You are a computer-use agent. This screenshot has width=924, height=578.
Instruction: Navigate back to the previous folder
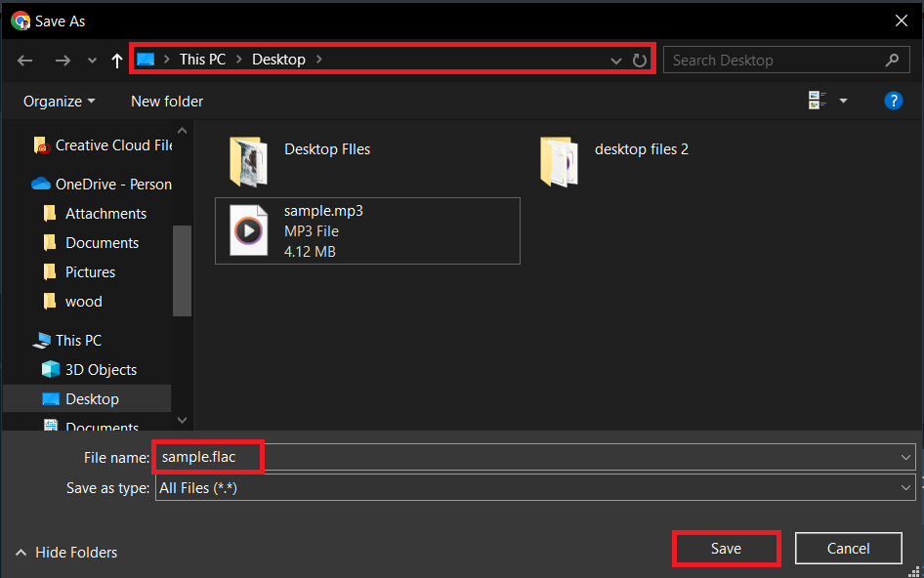coord(24,60)
